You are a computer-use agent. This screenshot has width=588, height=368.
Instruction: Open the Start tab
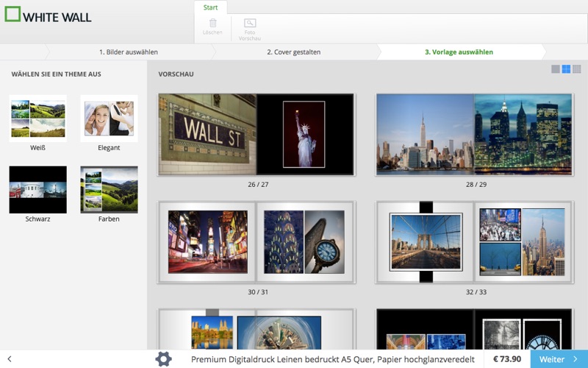point(210,7)
